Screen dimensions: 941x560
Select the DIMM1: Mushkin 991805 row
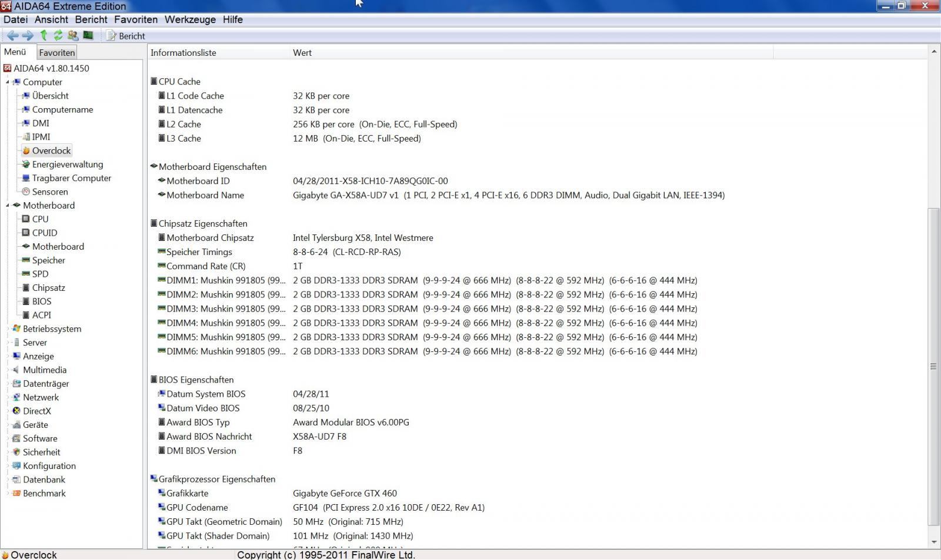[537, 280]
